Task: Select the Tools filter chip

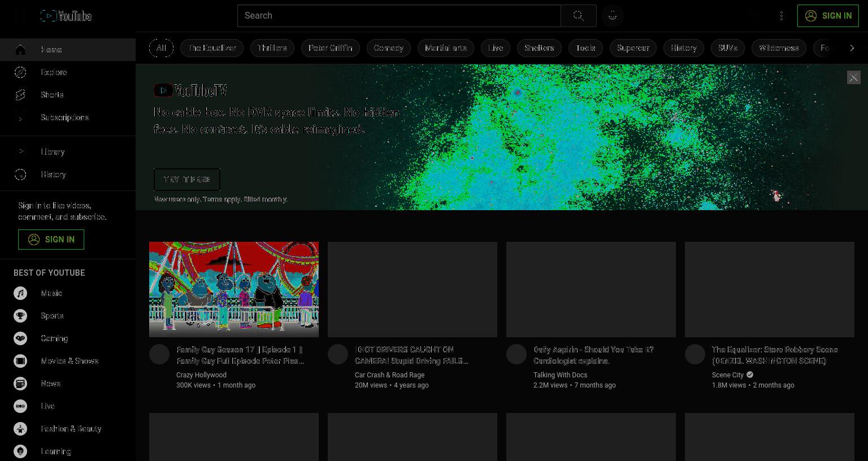Action: pyautogui.click(x=585, y=48)
